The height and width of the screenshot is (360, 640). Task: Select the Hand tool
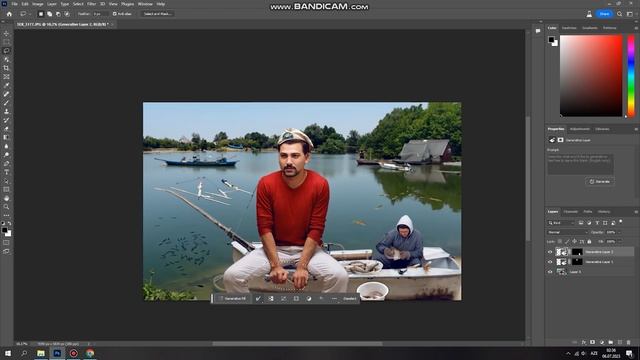tap(6, 198)
